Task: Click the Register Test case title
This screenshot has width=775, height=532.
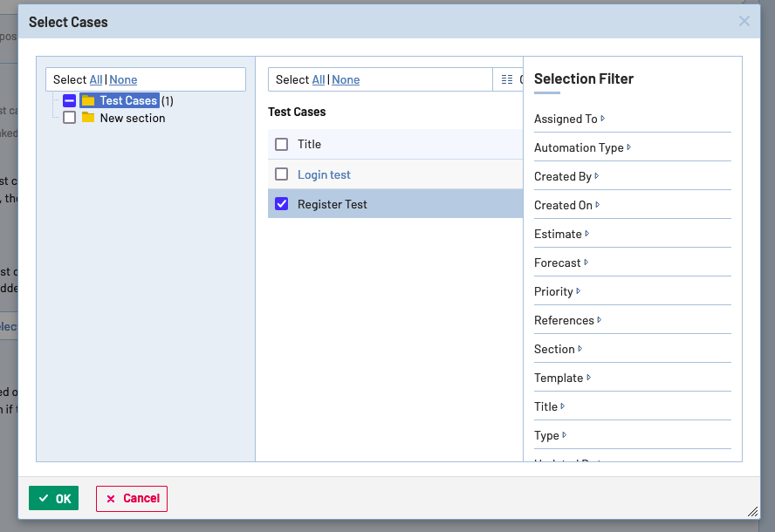Action: 333,204
